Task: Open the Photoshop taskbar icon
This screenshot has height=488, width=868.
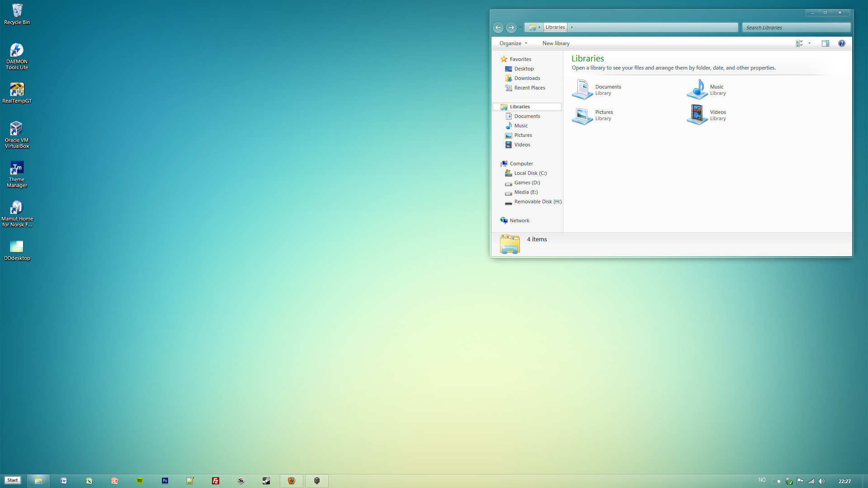Action: [165, 481]
